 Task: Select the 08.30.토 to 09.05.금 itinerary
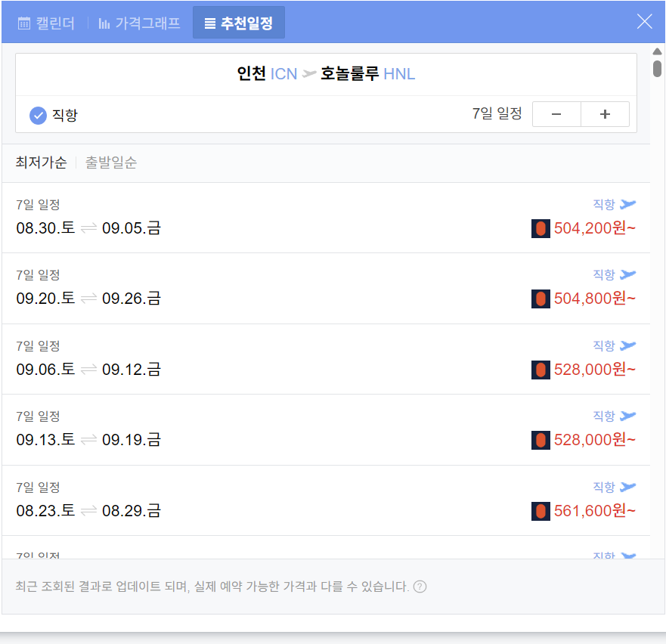326,218
